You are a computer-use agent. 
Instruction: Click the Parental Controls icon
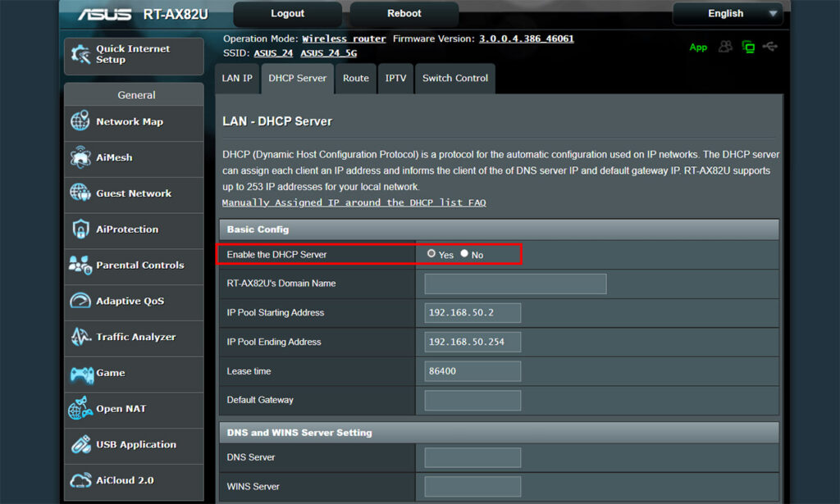pos(80,266)
